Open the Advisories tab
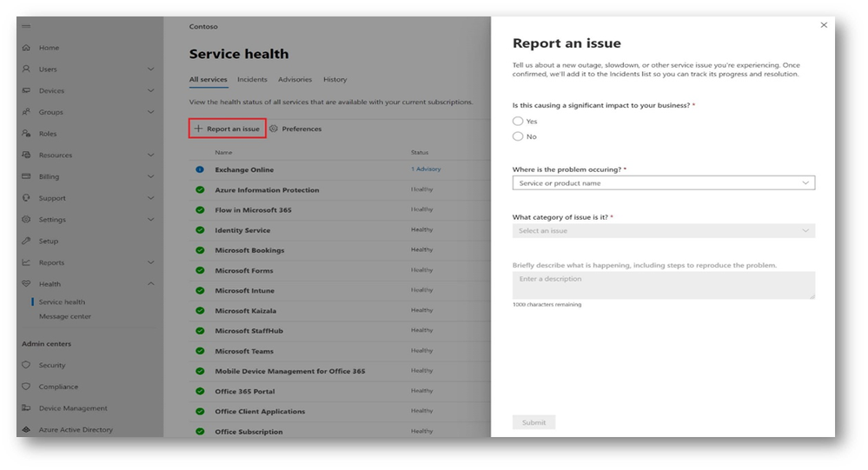Image resolution: width=868 pixels, height=470 pixels. [x=295, y=79]
